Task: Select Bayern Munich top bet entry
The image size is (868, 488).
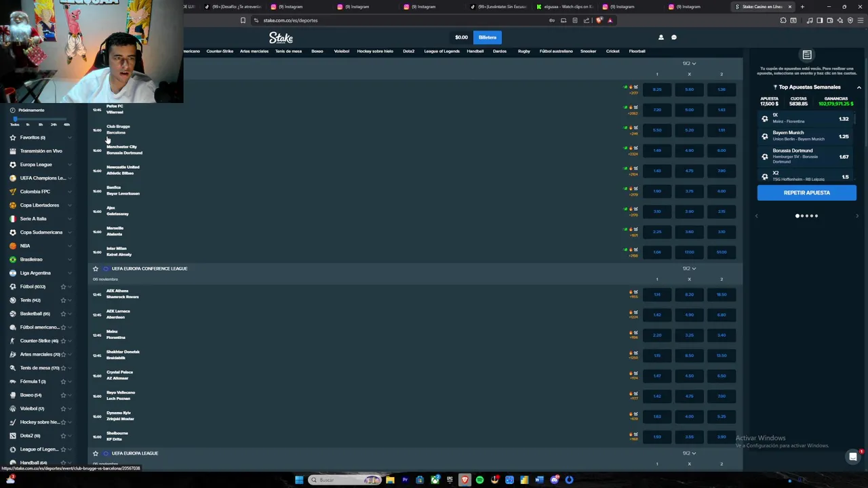Action: coord(806,136)
